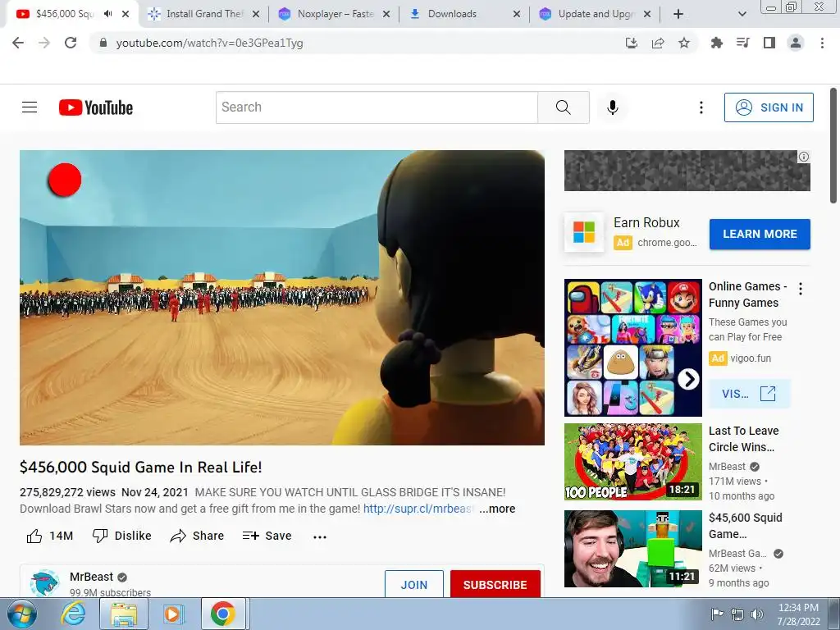The image size is (840, 630).
Task: Switch to the Noxplayer tab
Action: (336, 14)
